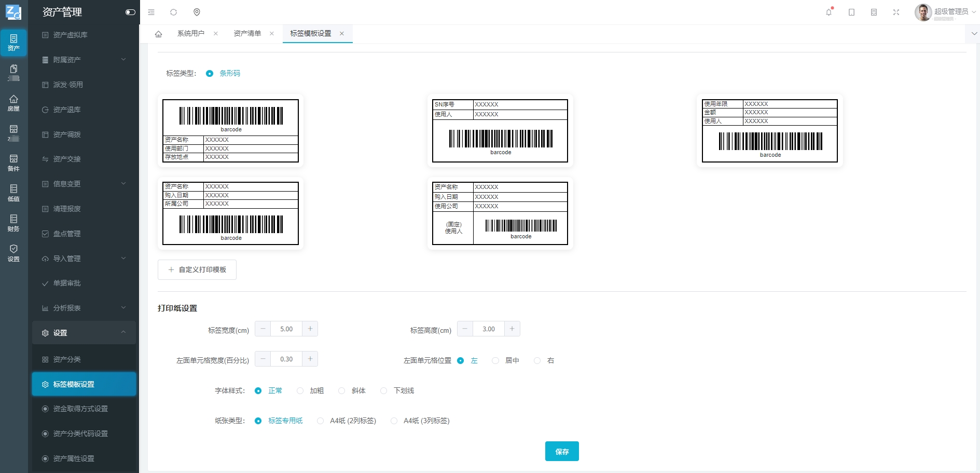The height and width of the screenshot is (473, 980).
Task: Select the 房屋 module icon
Action: (x=13, y=103)
